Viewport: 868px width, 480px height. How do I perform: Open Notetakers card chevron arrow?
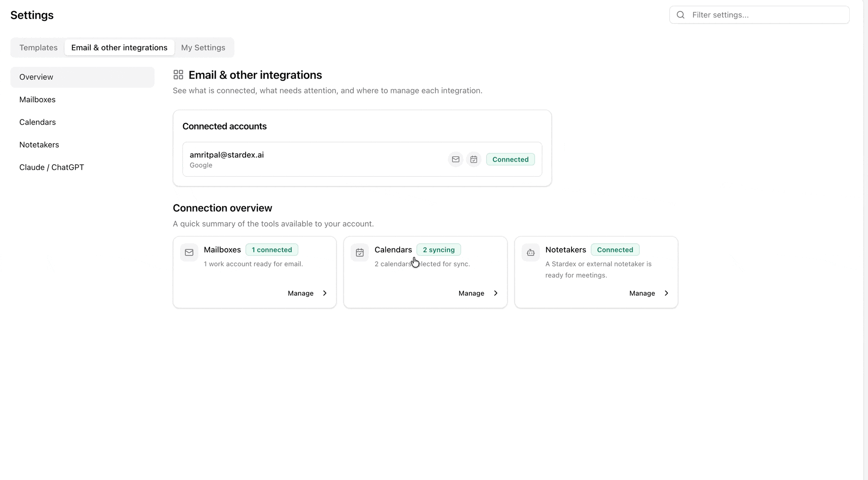tap(666, 293)
